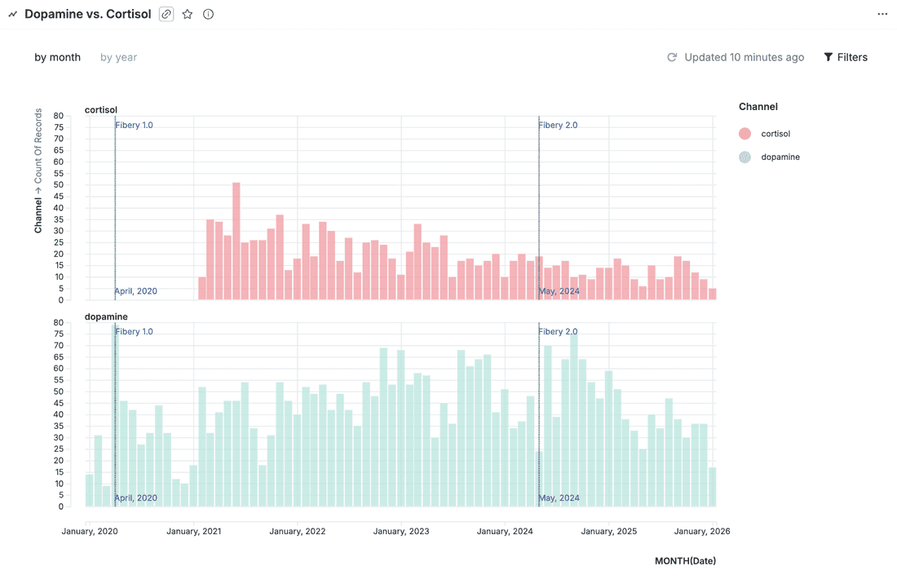Click the Fibery 2.0 label in cortisol chart
The height and width of the screenshot is (588, 897).
click(x=558, y=126)
